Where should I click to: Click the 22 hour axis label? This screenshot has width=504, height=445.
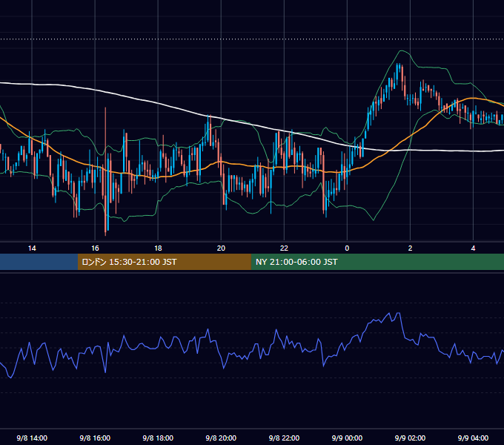pos(284,248)
